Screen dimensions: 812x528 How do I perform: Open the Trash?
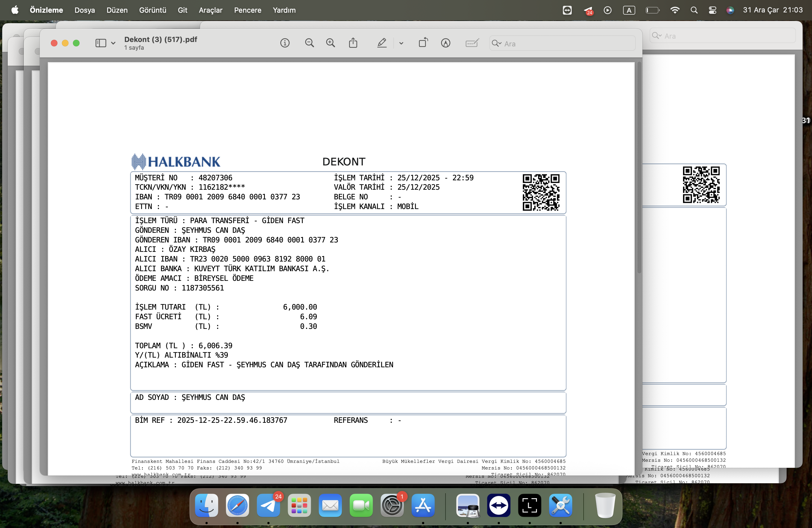point(605,505)
